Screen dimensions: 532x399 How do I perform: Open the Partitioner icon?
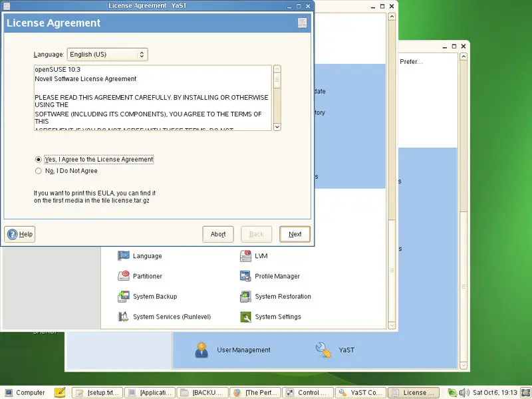point(124,276)
